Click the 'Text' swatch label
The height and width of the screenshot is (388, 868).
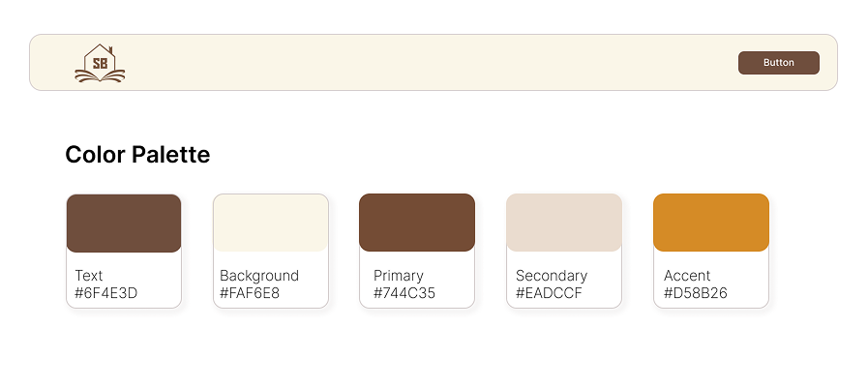[89, 276]
